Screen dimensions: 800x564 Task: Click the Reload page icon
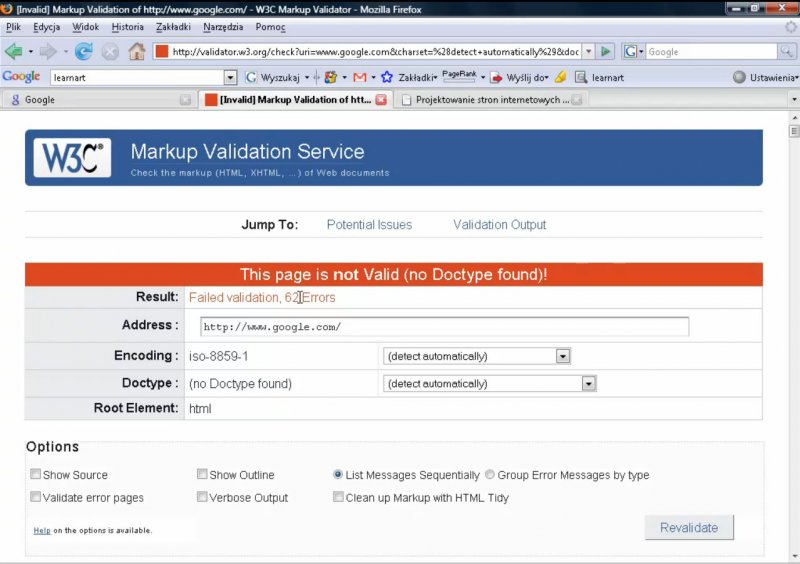(83, 51)
